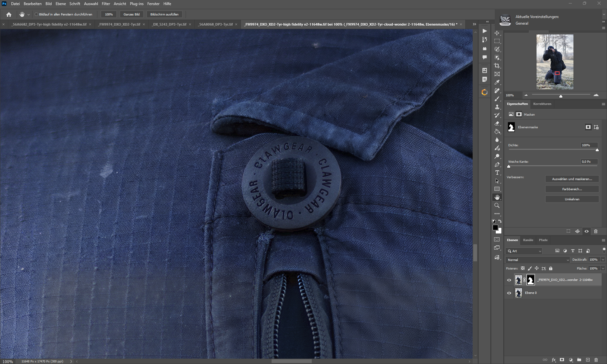Select the Move tool
The width and height of the screenshot is (607, 364).
coord(497,33)
